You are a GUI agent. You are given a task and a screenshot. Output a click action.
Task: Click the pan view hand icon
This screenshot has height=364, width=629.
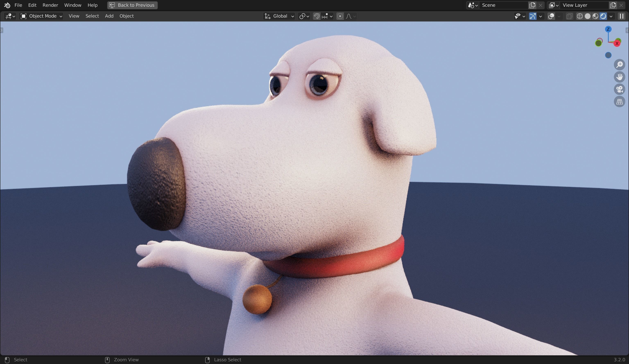pos(620,77)
